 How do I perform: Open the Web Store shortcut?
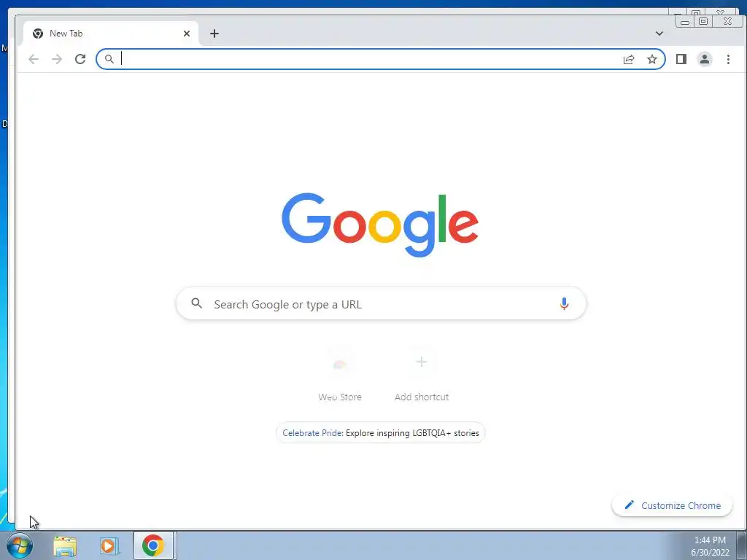pyautogui.click(x=340, y=376)
